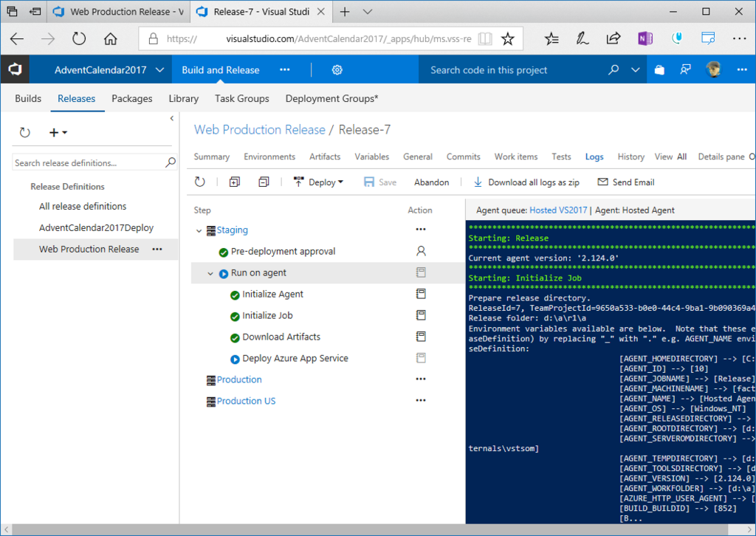Screen dimensions: 756x536
Task: Collapse the Run on agent node
Action: (210, 273)
